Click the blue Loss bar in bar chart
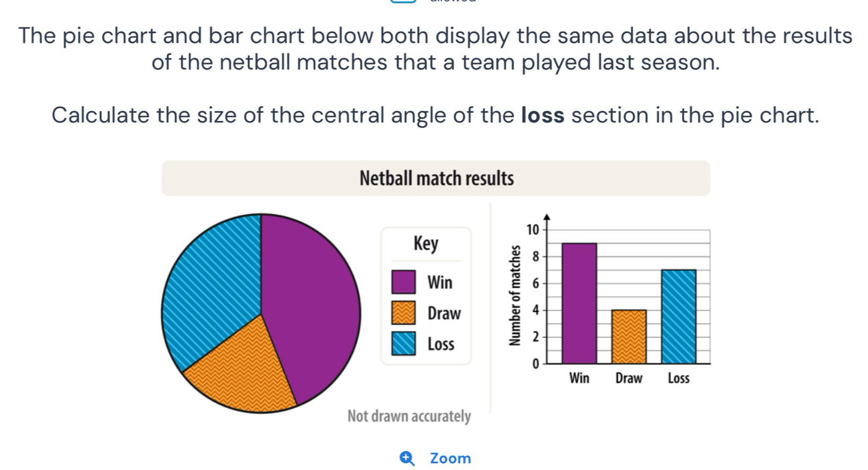Image resolution: width=868 pixels, height=470 pixels. coord(678,317)
